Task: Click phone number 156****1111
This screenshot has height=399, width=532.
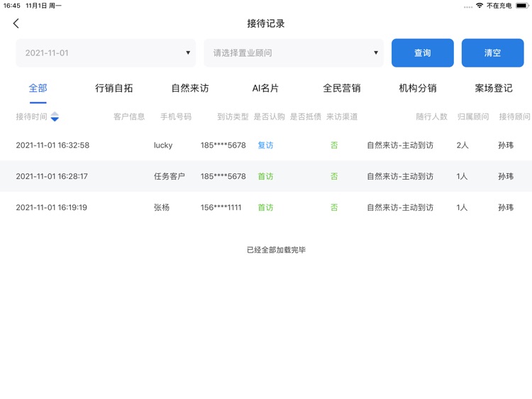Action: (221, 207)
